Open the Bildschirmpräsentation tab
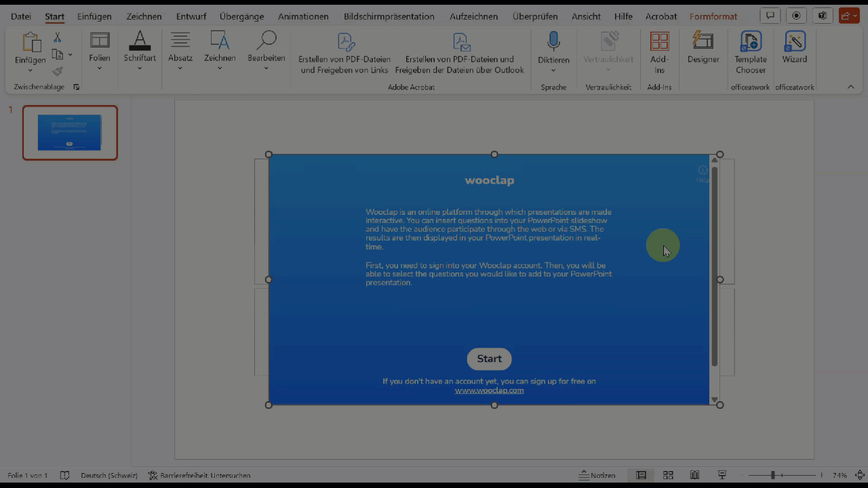This screenshot has height=488, width=868. click(x=389, y=16)
